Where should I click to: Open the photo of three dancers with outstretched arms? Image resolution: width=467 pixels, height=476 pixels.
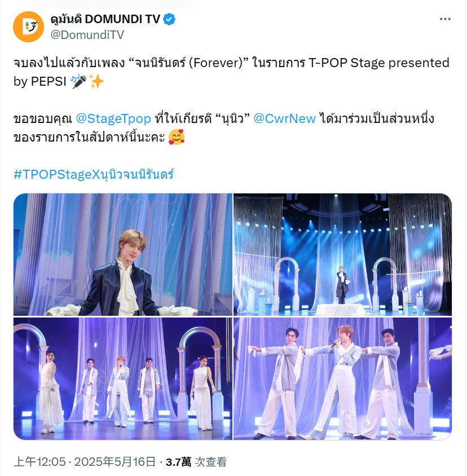pyautogui.click(x=342, y=378)
